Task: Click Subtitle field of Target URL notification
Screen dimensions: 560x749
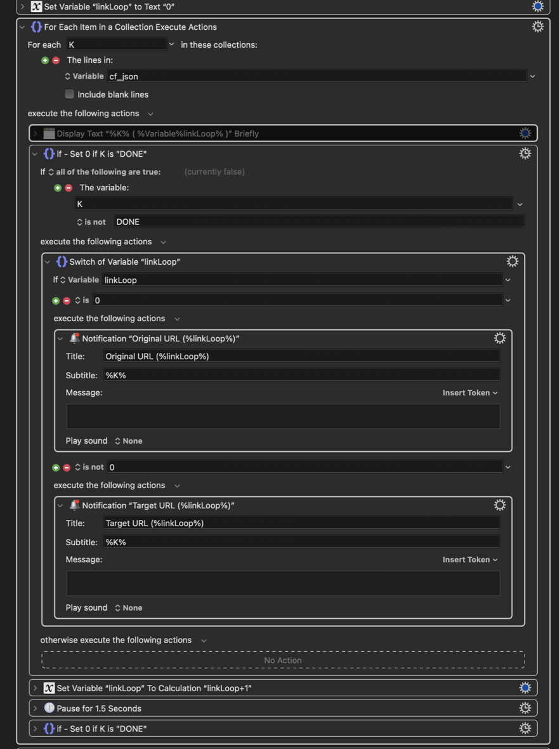Action: pyautogui.click(x=301, y=541)
